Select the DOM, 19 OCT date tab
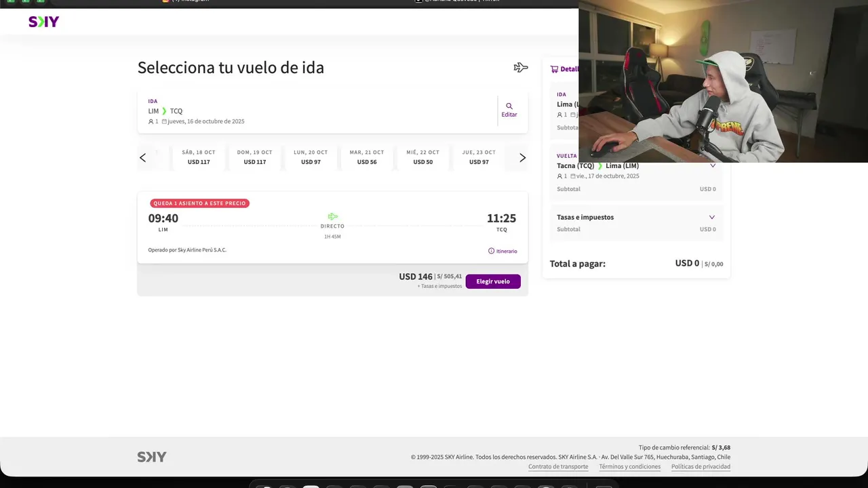868x488 pixels. coord(255,157)
